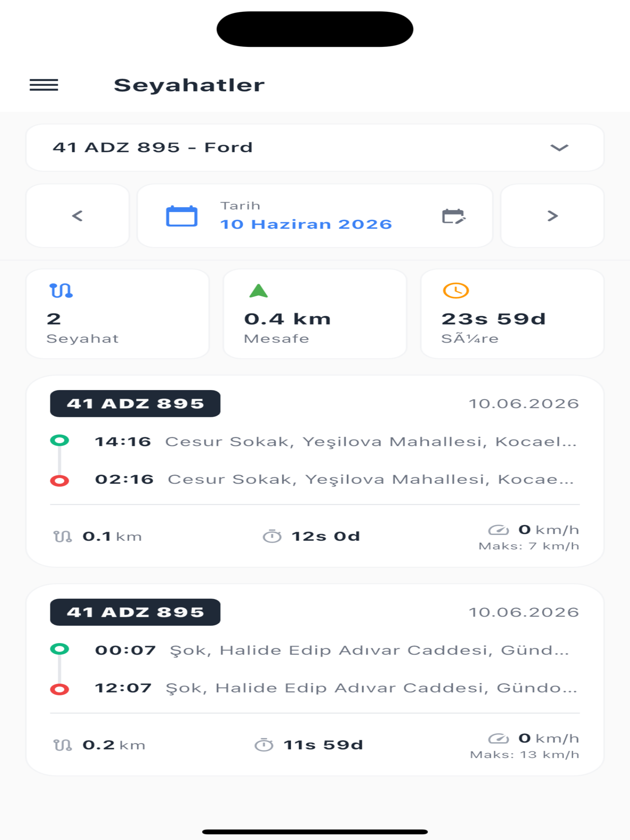Click the green navigation arrow icon

point(259,291)
